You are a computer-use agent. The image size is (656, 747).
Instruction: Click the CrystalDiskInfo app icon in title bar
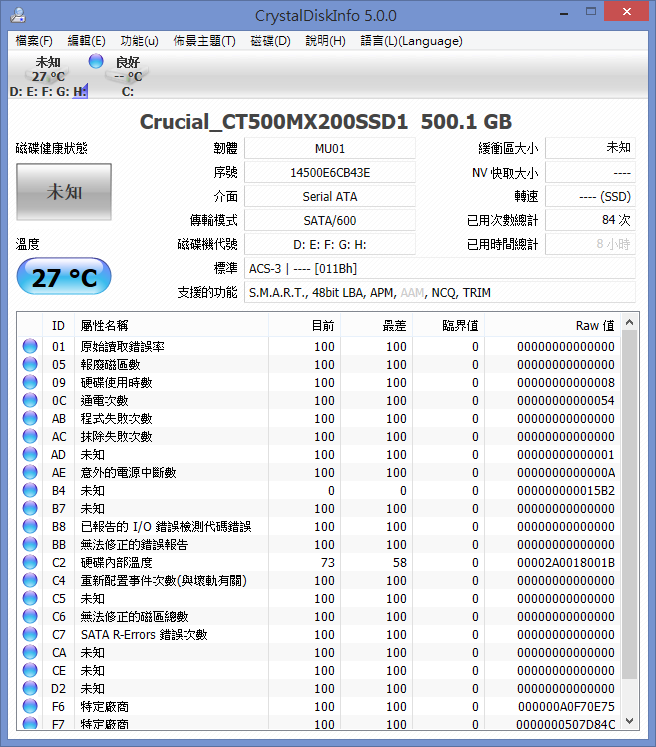pyautogui.click(x=18, y=15)
